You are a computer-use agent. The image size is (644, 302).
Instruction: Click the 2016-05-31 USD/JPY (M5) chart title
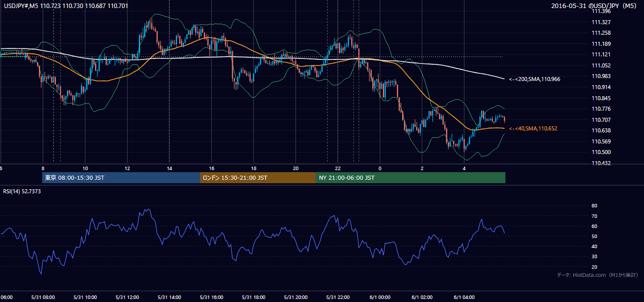point(594,6)
